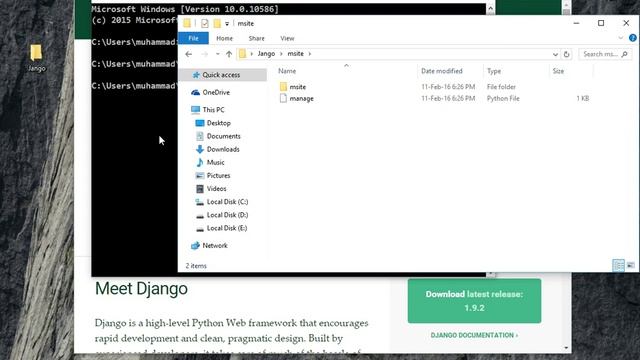
Task: Click the manage file icon
Action: point(283,98)
